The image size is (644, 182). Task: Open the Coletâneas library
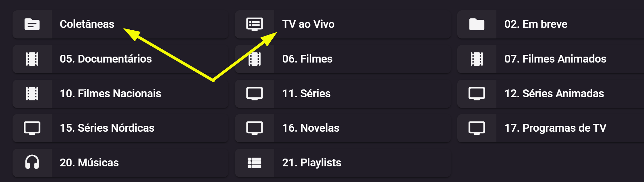click(87, 24)
